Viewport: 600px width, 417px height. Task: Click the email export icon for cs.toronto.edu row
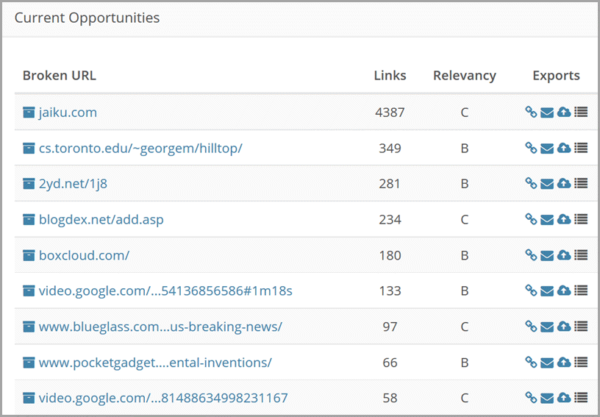coord(547,148)
